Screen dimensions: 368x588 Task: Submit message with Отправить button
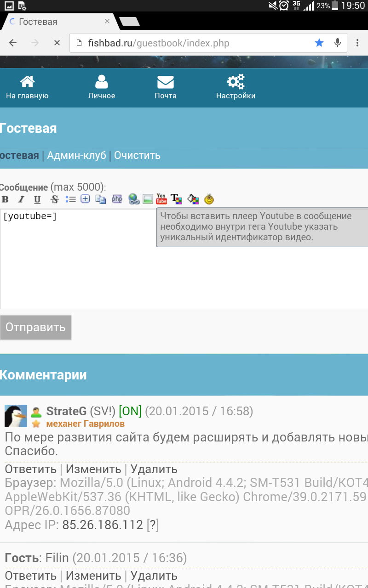35,328
